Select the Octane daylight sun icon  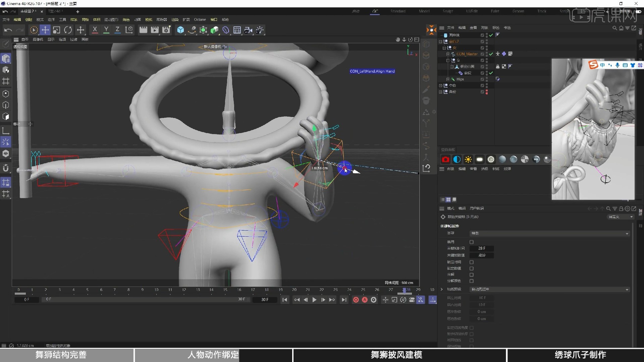coord(468,160)
